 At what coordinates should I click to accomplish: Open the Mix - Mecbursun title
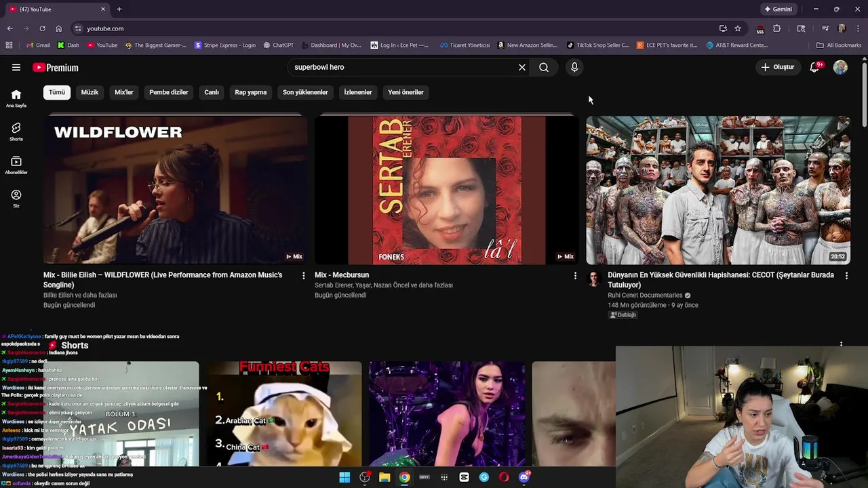tap(342, 275)
